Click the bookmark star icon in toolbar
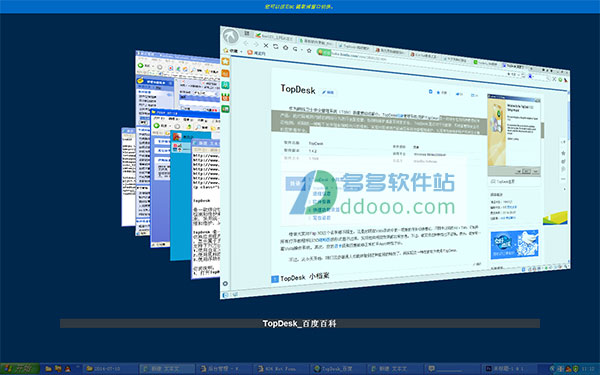The height and width of the screenshot is (375, 600). click(x=309, y=51)
